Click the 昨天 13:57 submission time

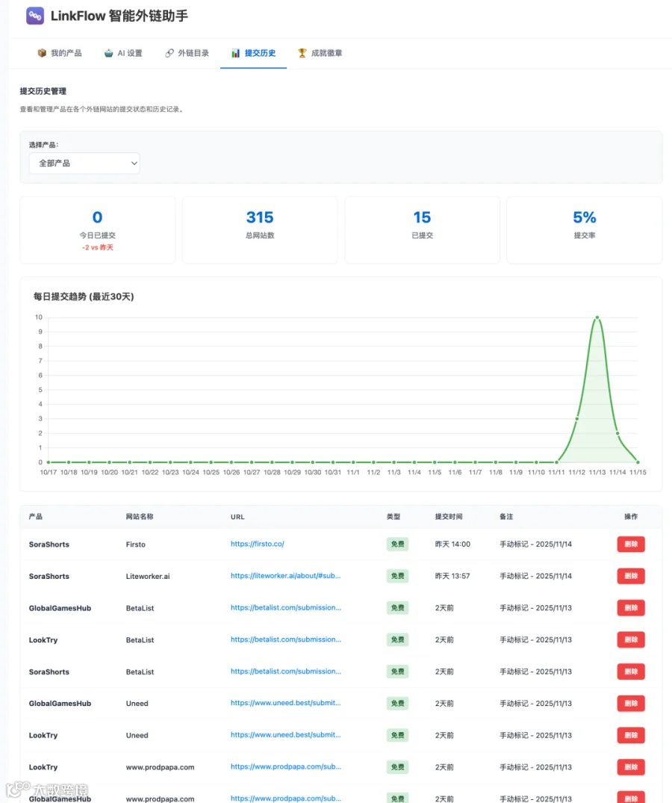452,576
